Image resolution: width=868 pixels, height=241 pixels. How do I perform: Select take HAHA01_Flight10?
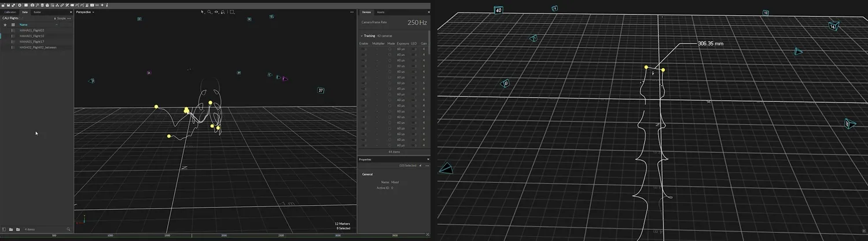(32, 36)
